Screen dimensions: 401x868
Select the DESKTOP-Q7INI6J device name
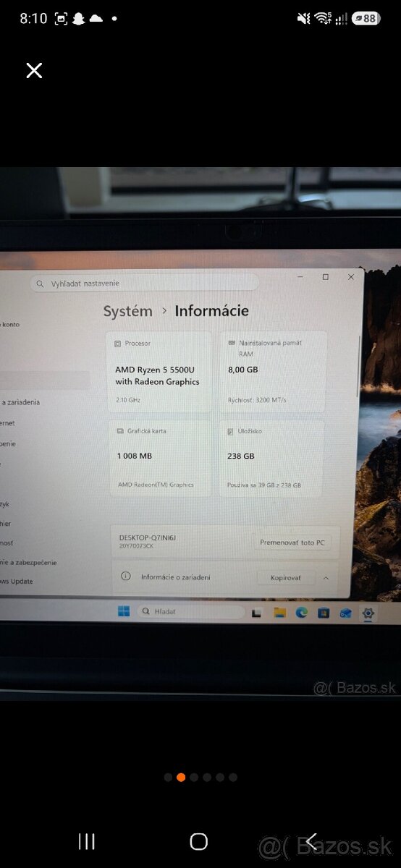click(148, 538)
